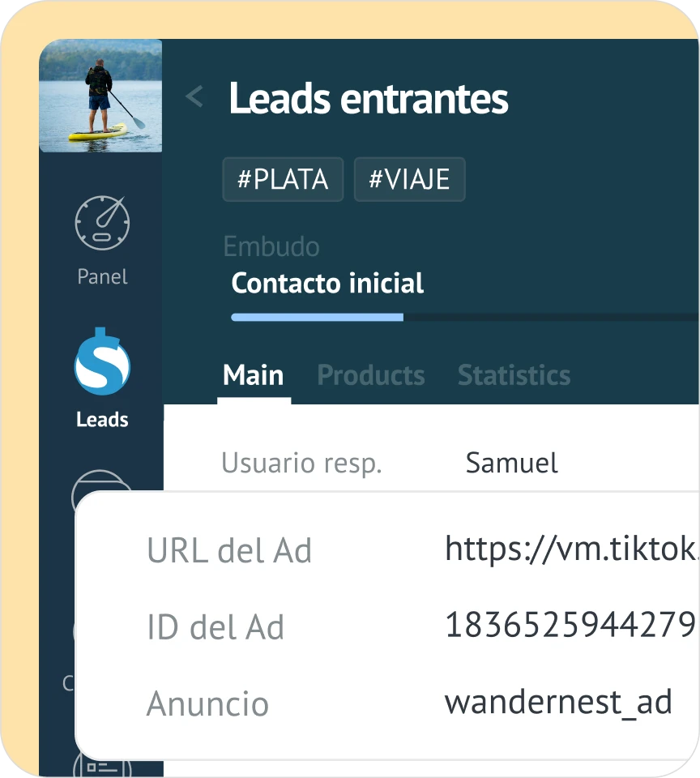Expand the Contacto inicial stage selector
700x778 pixels.
327,284
